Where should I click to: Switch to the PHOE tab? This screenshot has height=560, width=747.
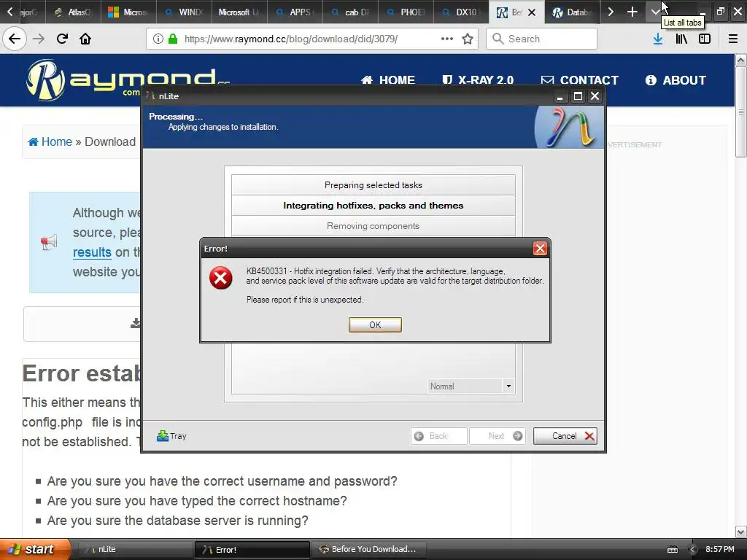pyautogui.click(x=406, y=12)
